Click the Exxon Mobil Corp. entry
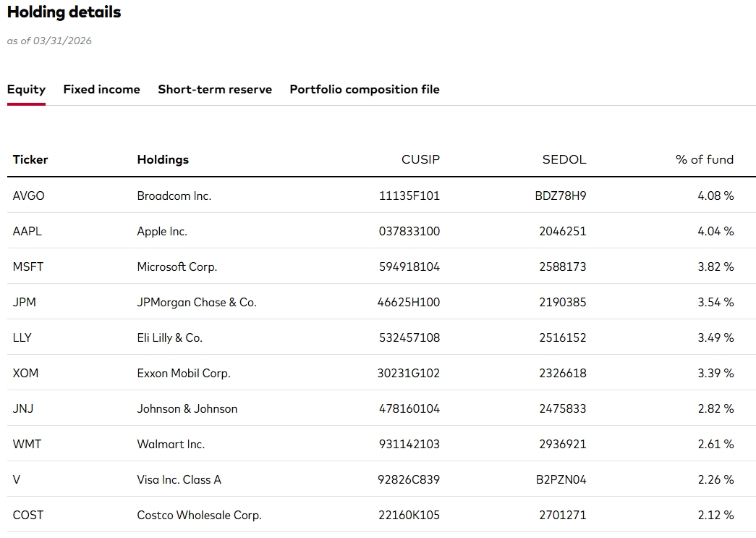Image resolution: width=756 pixels, height=538 pixels. pyautogui.click(x=182, y=373)
